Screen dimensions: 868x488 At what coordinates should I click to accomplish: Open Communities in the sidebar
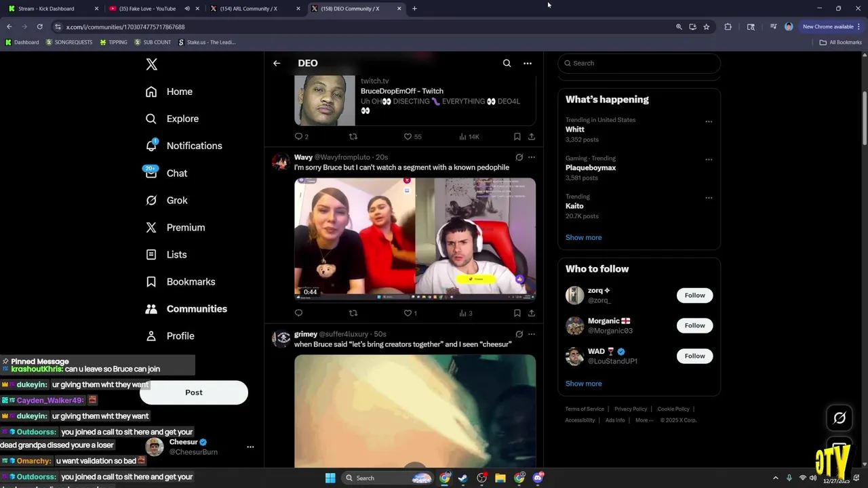[186, 308]
